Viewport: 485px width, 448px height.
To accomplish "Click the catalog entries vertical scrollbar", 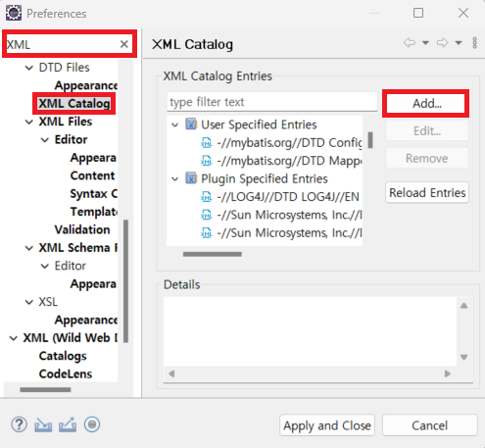I will [370, 140].
